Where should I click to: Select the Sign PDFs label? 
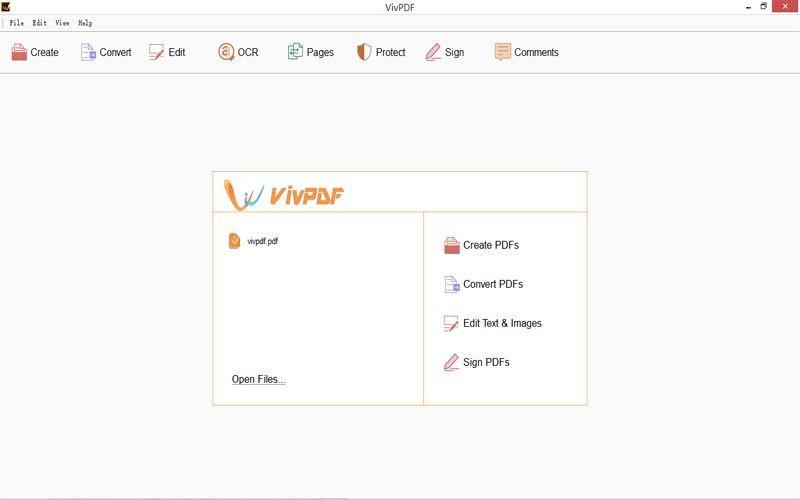click(486, 362)
